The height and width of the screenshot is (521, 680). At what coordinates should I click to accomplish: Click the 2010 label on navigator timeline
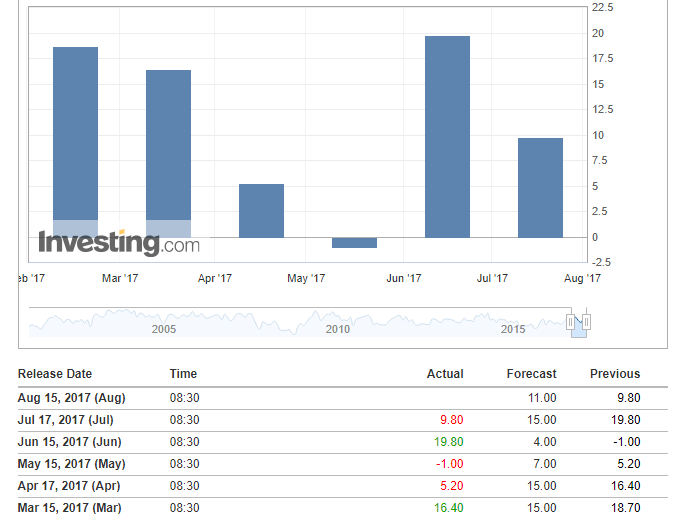[x=338, y=329]
